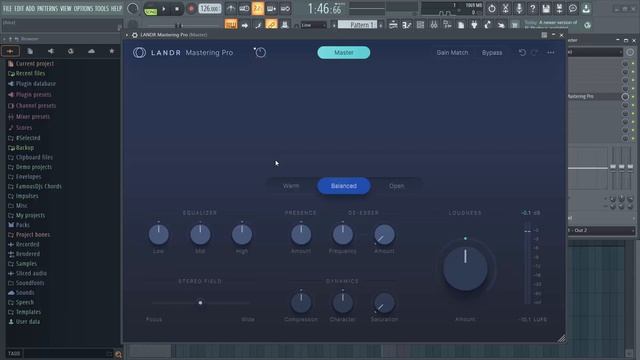Open the piano roll toolbar icon
Image resolution: width=640 pixels, height=360 pixels.
407,25
